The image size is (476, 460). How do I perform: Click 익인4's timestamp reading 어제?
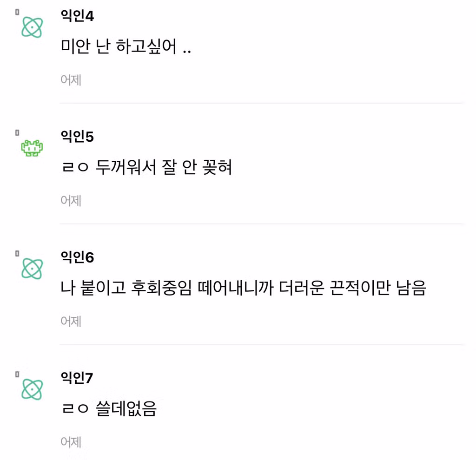click(71, 80)
